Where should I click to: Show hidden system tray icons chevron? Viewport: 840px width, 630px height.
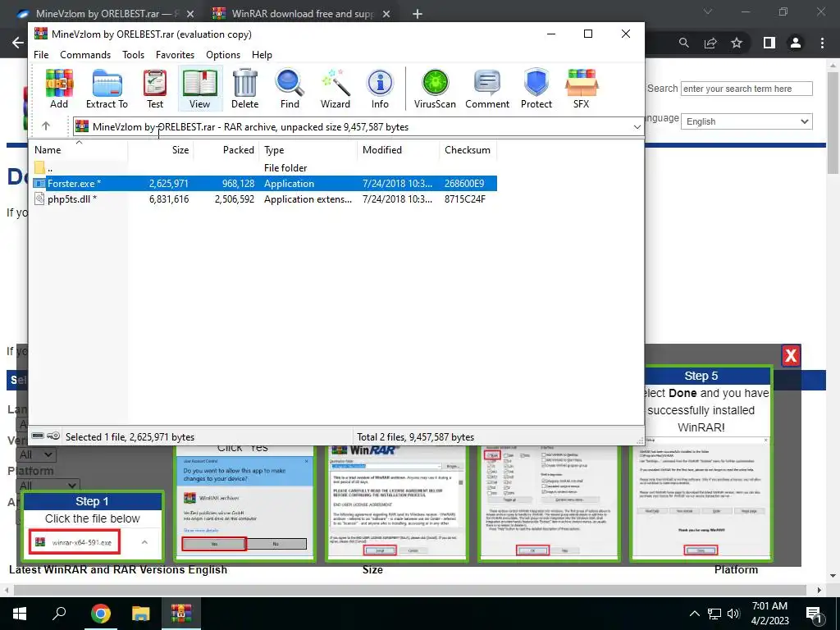pos(694,614)
